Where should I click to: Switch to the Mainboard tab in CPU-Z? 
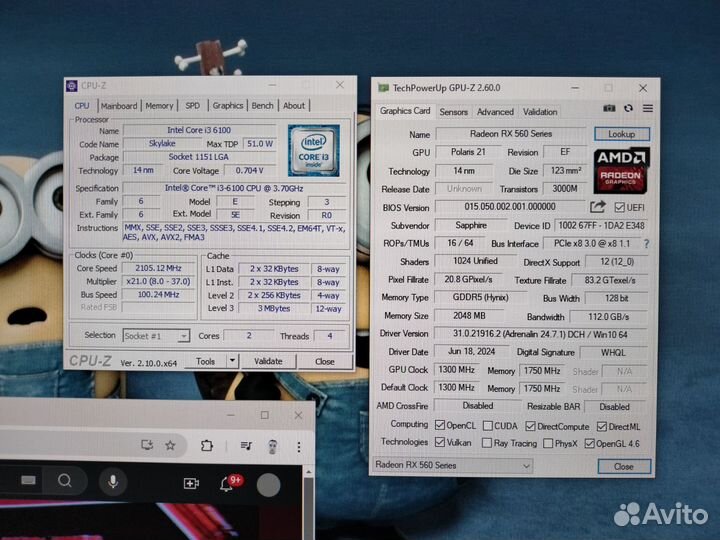[119, 106]
